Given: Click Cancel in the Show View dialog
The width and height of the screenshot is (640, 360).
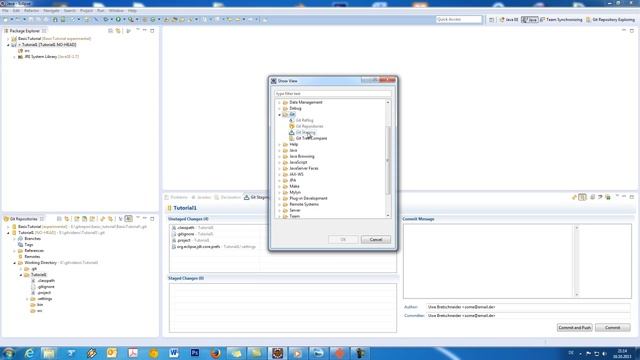Looking at the screenshot, I should pos(376,240).
